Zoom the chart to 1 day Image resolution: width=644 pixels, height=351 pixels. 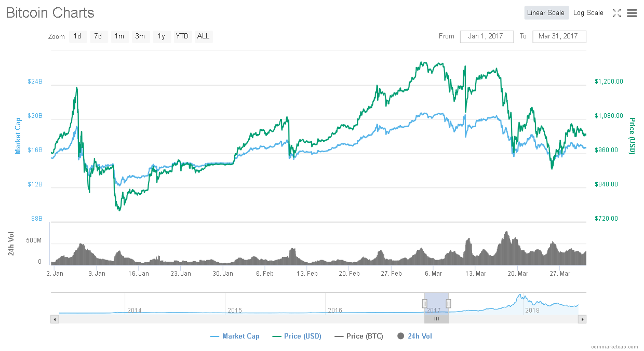coord(78,36)
